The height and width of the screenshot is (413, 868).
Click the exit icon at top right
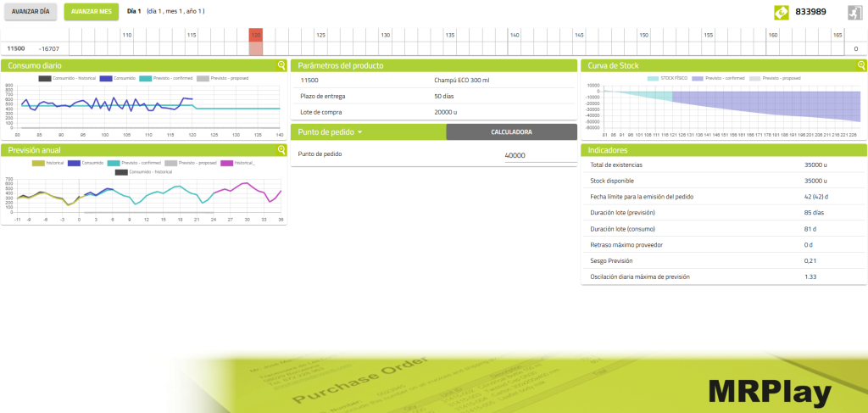(854, 12)
